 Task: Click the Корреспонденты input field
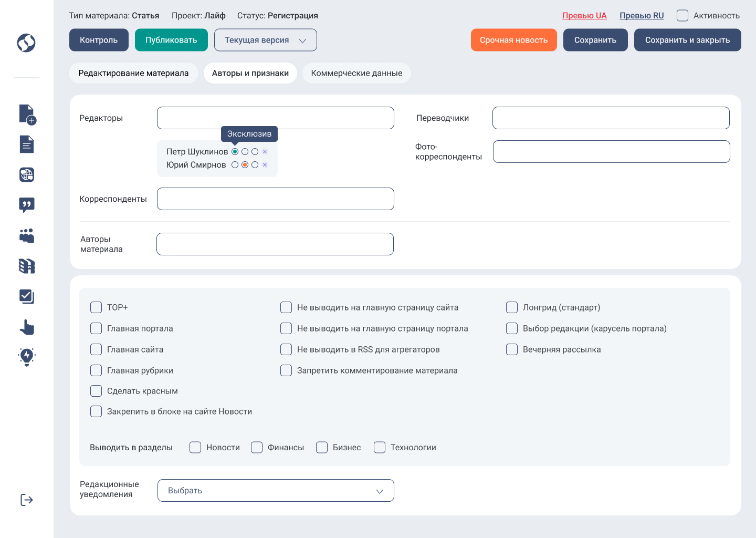click(276, 199)
